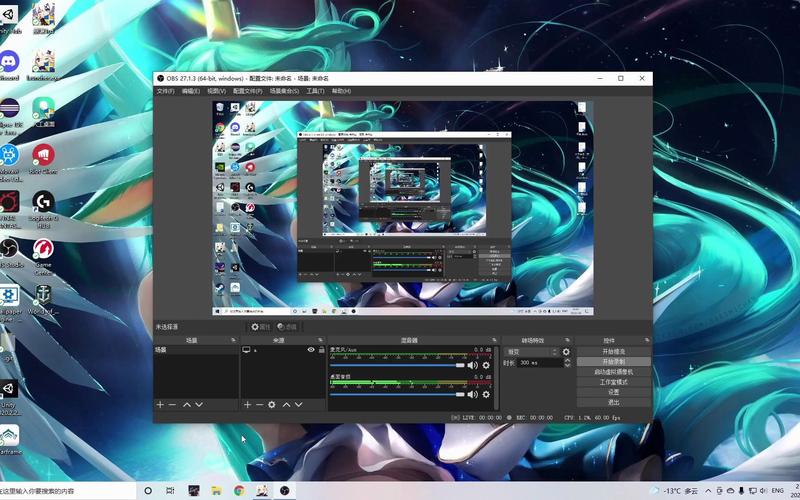
Task: Decrease the transition duration with down stepper
Action: (x=567, y=365)
